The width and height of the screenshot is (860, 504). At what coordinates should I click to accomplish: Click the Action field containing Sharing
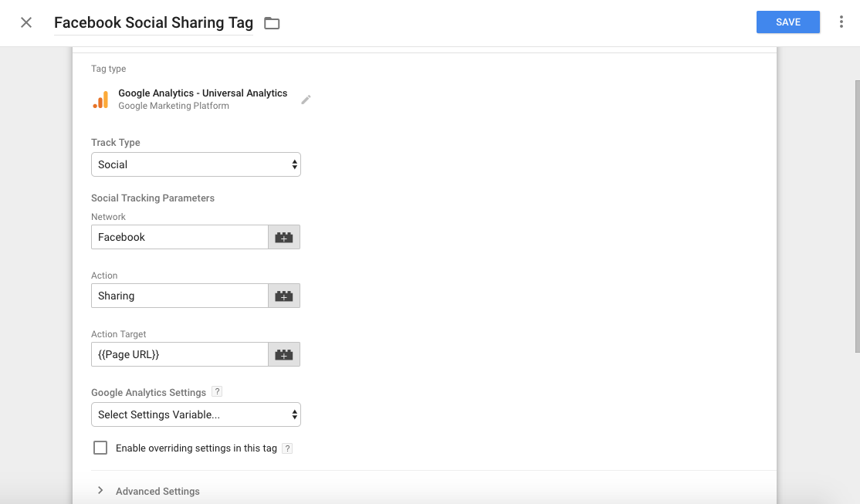[x=180, y=296]
